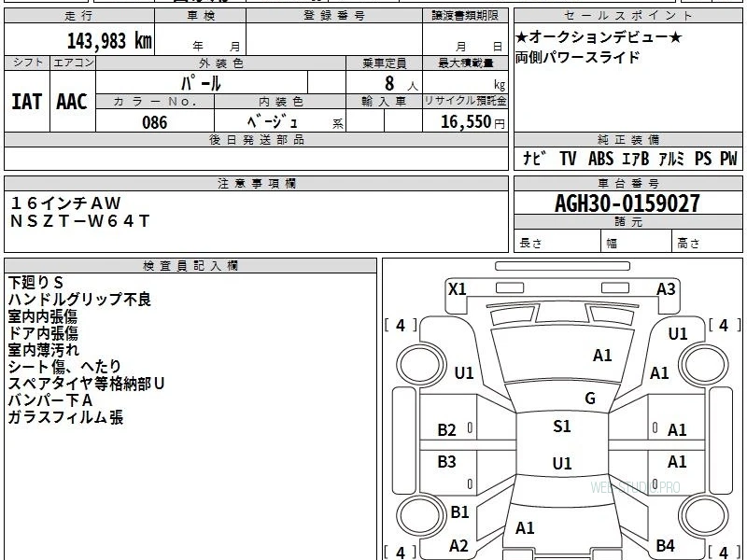Image resolution: width=747 pixels, height=560 pixels.
Task: Select the 長さ dimension cell
Action: [x=557, y=243]
